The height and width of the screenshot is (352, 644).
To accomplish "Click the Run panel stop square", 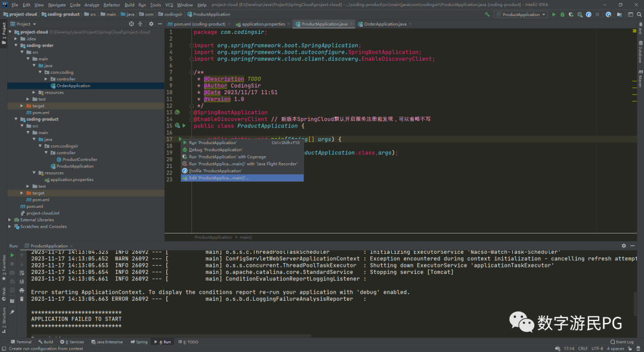I will 12,264.
